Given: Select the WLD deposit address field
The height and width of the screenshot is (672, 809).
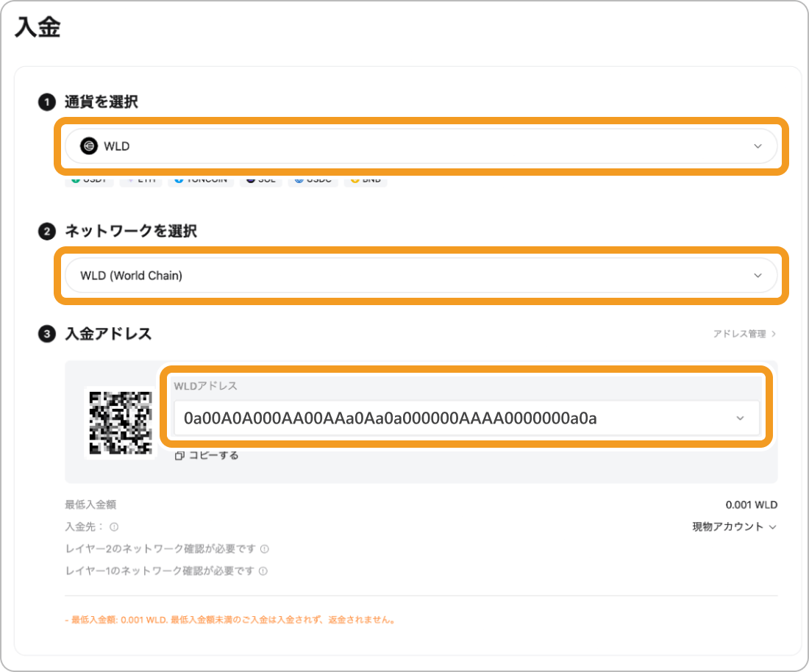Looking at the screenshot, I should 466,418.
